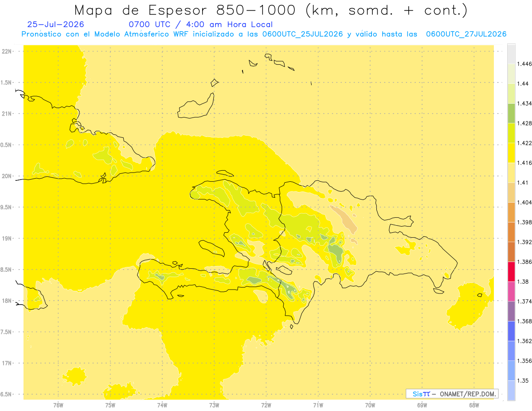Click the legend value 1.422
The image size is (532, 411).
click(524, 143)
